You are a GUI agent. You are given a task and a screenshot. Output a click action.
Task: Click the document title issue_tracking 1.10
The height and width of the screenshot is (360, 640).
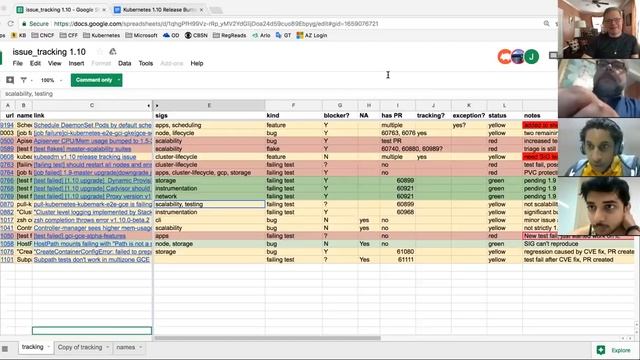click(x=49, y=52)
